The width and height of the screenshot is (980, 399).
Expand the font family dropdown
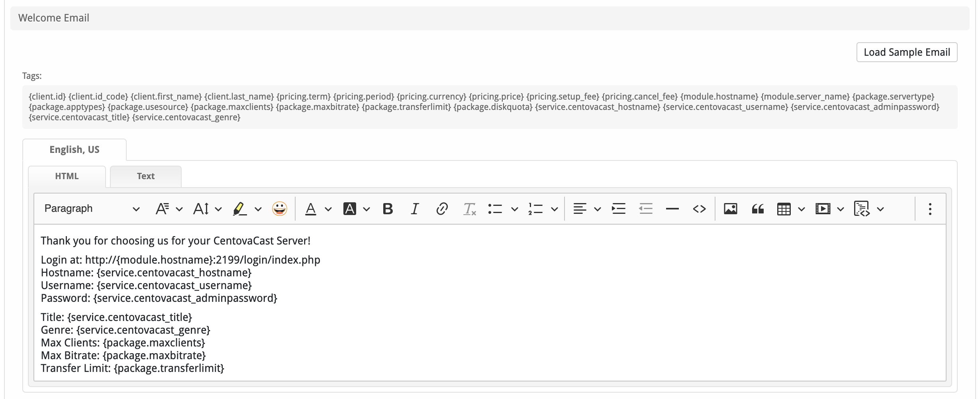(169, 209)
